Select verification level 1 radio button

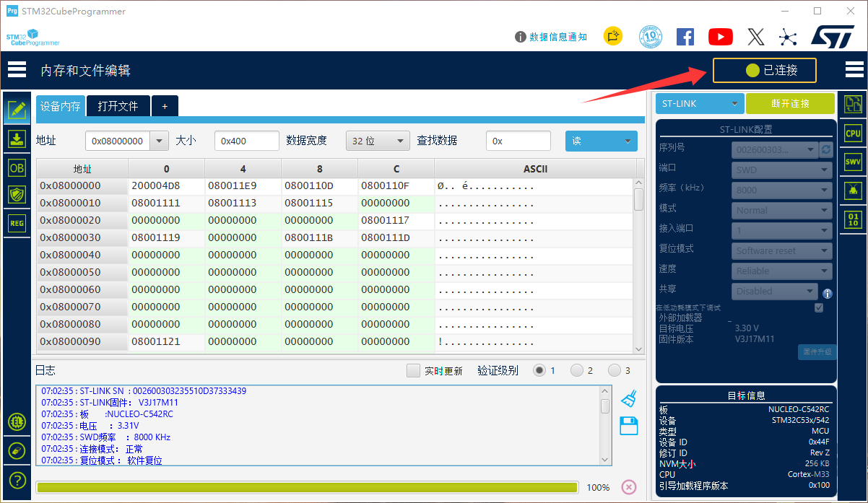point(539,370)
